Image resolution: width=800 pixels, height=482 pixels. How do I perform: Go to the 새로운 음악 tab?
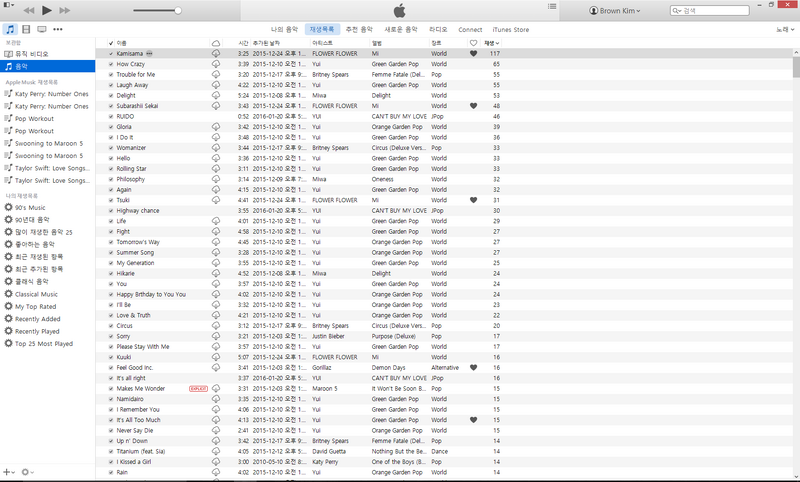[401, 30]
